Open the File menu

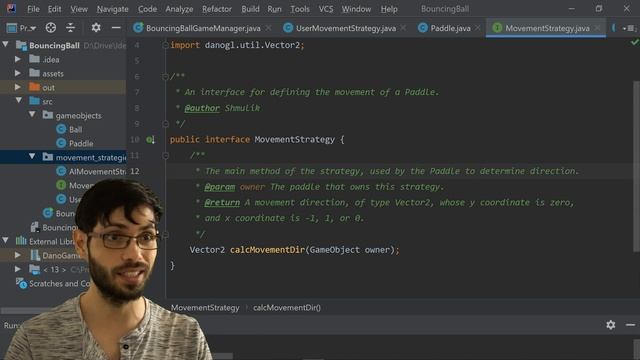click(33, 9)
